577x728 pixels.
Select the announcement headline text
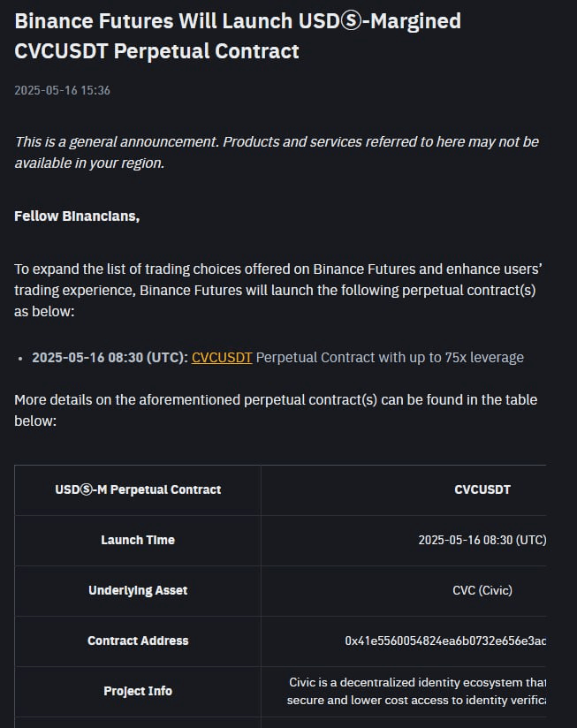pos(238,36)
